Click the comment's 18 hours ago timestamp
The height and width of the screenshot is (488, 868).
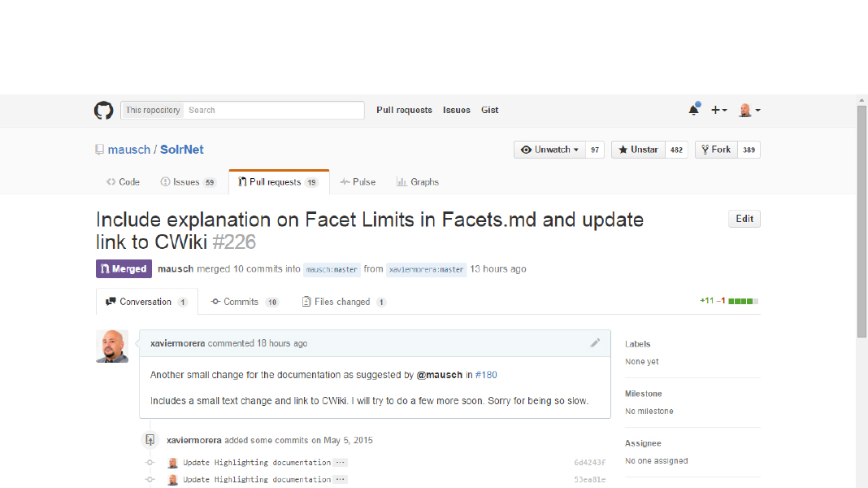click(282, 343)
